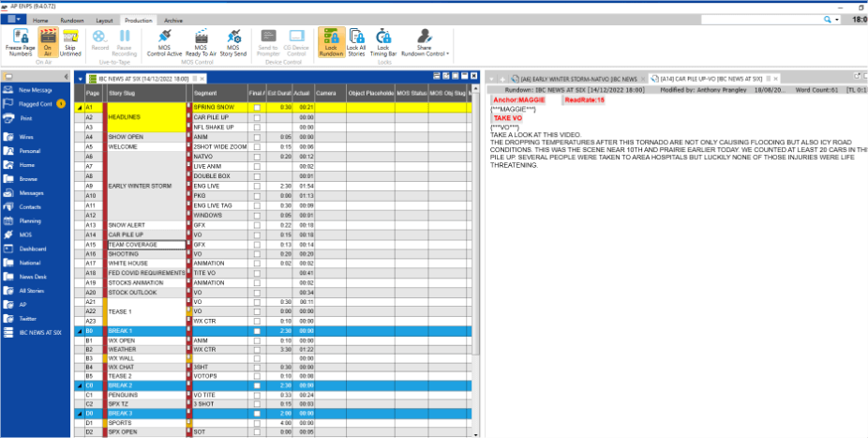Image resolution: width=868 pixels, height=438 pixels.
Task: Open Share Rundown Control menu
Action: pos(425,43)
